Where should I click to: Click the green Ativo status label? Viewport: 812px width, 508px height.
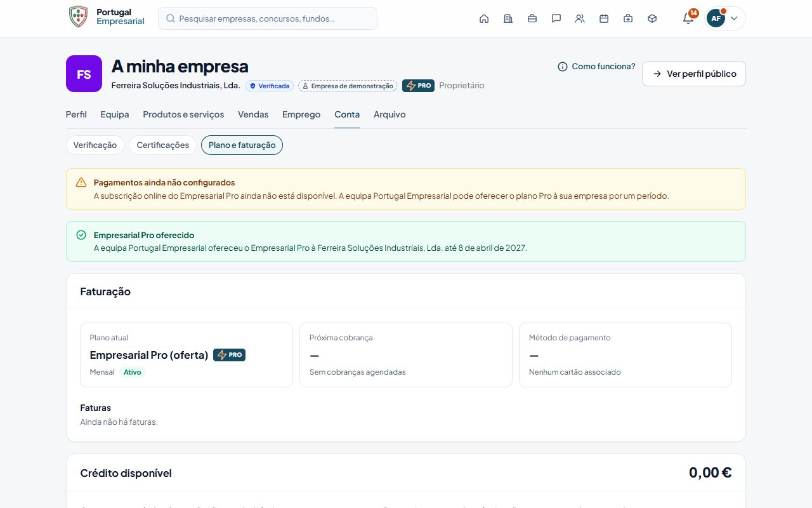pos(133,372)
